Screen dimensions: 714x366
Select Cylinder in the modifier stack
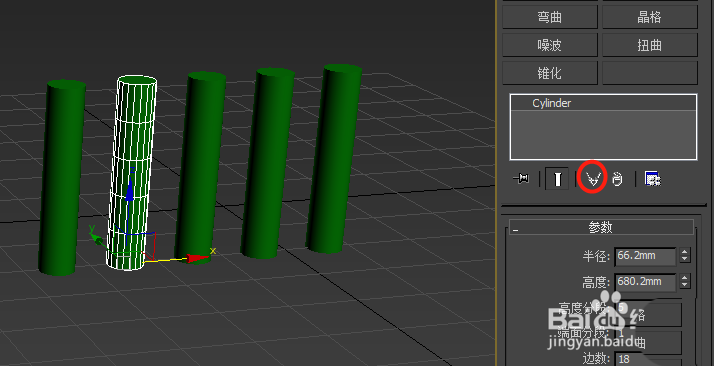(x=603, y=103)
